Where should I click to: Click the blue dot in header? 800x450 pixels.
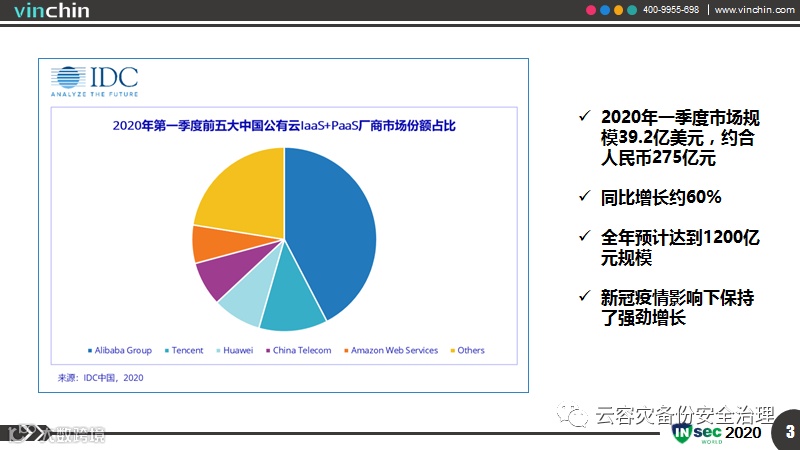pyautogui.click(x=605, y=10)
